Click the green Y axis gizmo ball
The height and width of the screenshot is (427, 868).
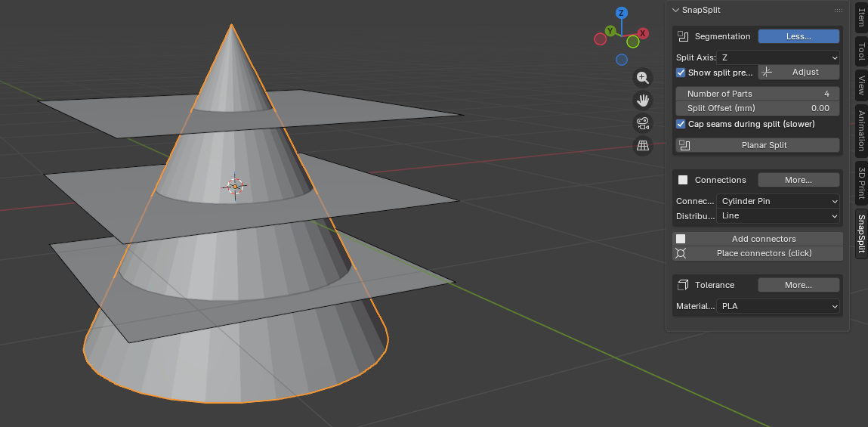(x=609, y=31)
